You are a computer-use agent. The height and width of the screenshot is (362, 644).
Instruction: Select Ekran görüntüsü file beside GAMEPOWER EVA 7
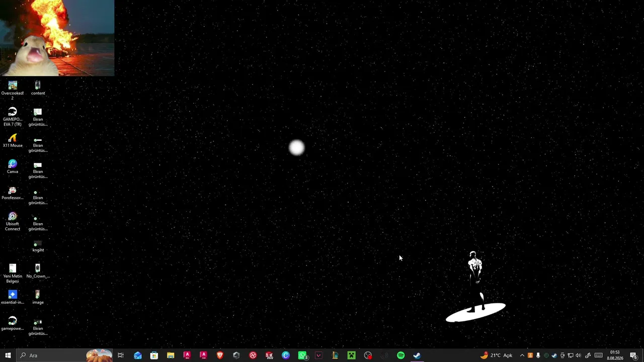(x=38, y=117)
